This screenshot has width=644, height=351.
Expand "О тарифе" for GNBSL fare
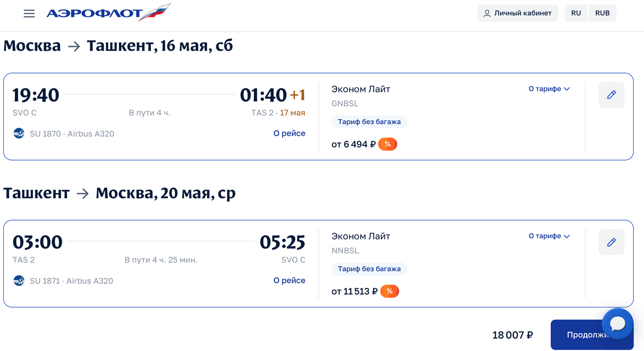click(x=549, y=89)
